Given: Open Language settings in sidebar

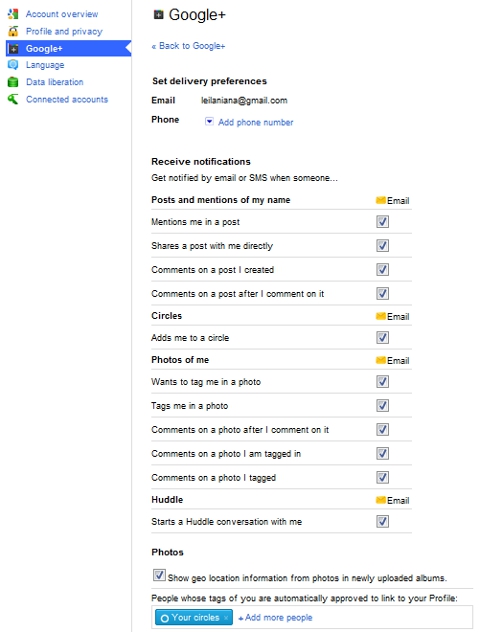Looking at the screenshot, I should click(x=45, y=65).
